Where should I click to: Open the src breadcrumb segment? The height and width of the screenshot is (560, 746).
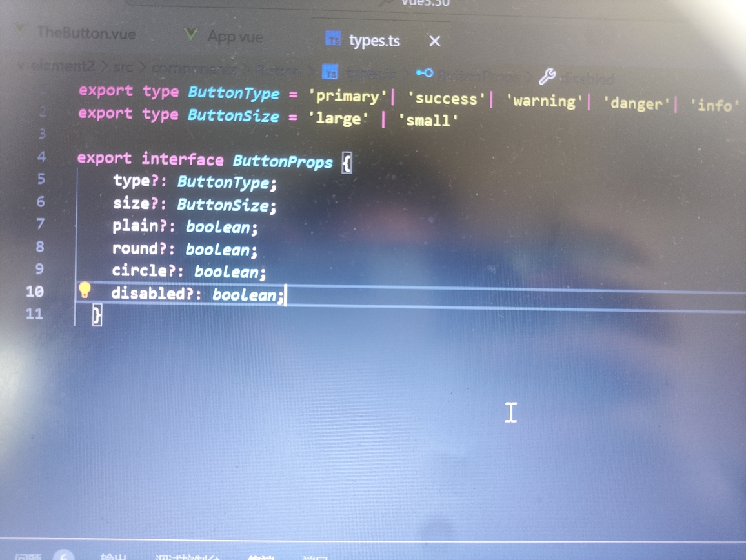click(123, 68)
